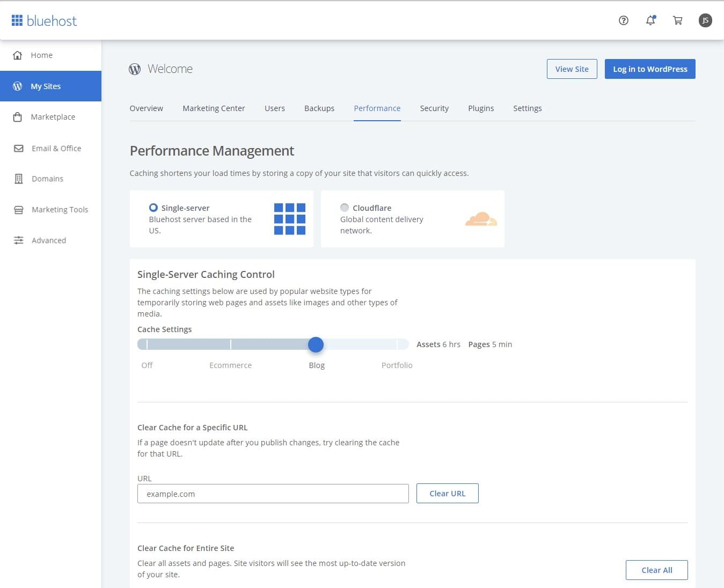Open the Overview tab

pyautogui.click(x=147, y=108)
